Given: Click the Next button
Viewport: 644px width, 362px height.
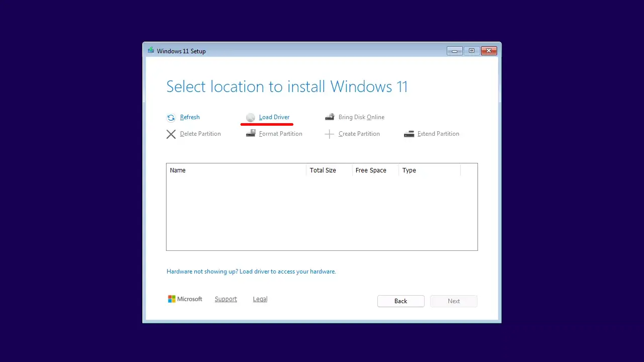Looking at the screenshot, I should pos(454,301).
